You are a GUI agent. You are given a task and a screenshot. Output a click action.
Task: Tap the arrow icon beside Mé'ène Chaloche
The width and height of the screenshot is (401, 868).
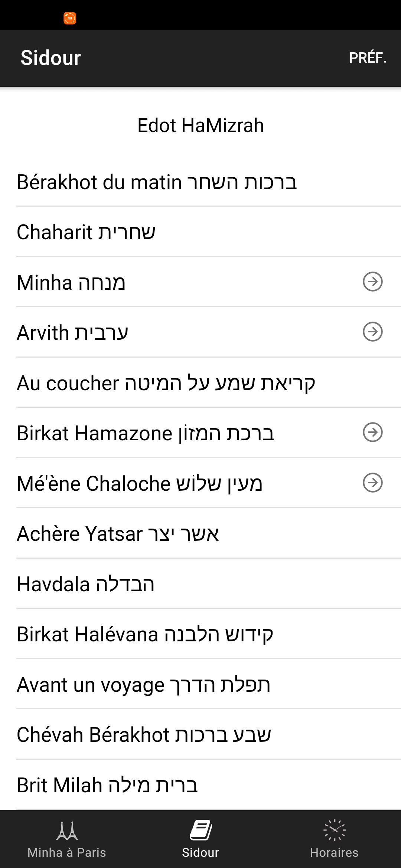[x=372, y=483]
